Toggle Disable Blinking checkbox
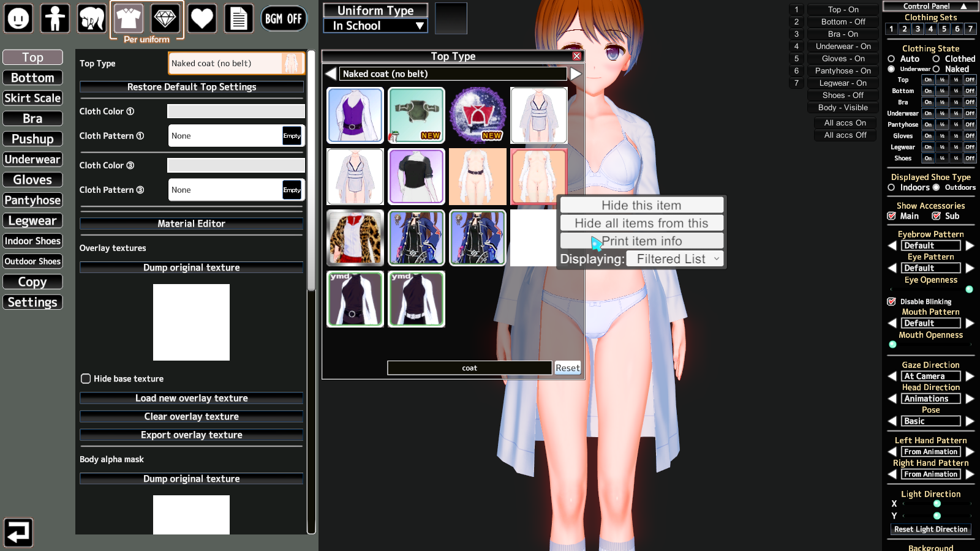Screen dimensions: 980x551 pos(892,302)
